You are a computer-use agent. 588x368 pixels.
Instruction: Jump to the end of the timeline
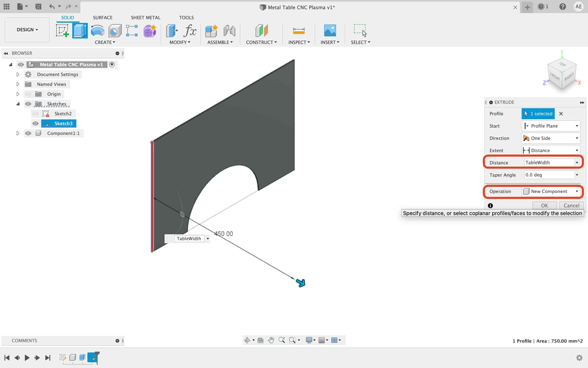coord(48,358)
